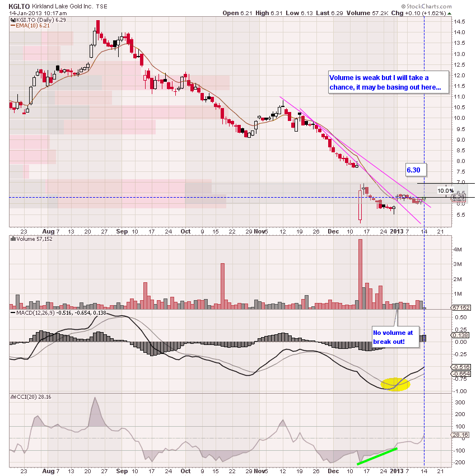The image size is (476, 476).
Task: Click the MACD line marker in legend
Action: [13, 312]
